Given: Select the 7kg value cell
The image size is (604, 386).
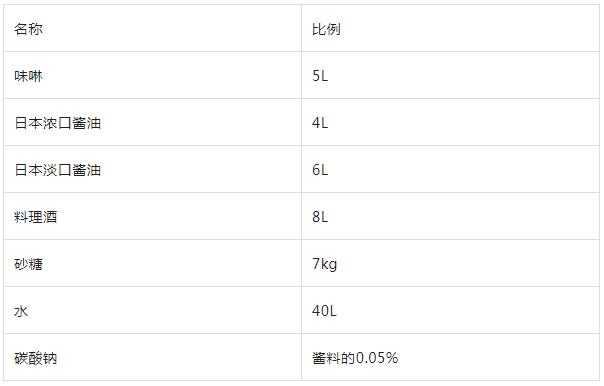Looking at the screenshot, I should [450, 263].
